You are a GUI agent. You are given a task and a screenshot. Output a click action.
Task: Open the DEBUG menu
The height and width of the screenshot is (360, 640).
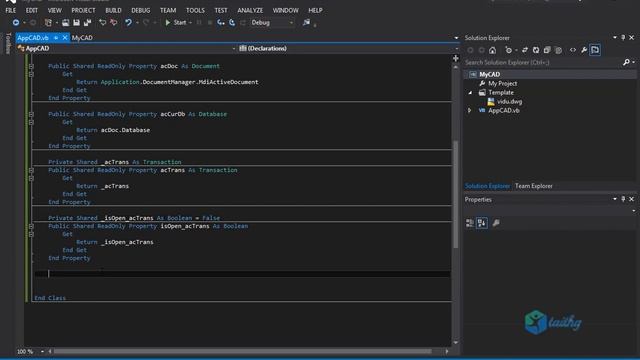coord(141,10)
